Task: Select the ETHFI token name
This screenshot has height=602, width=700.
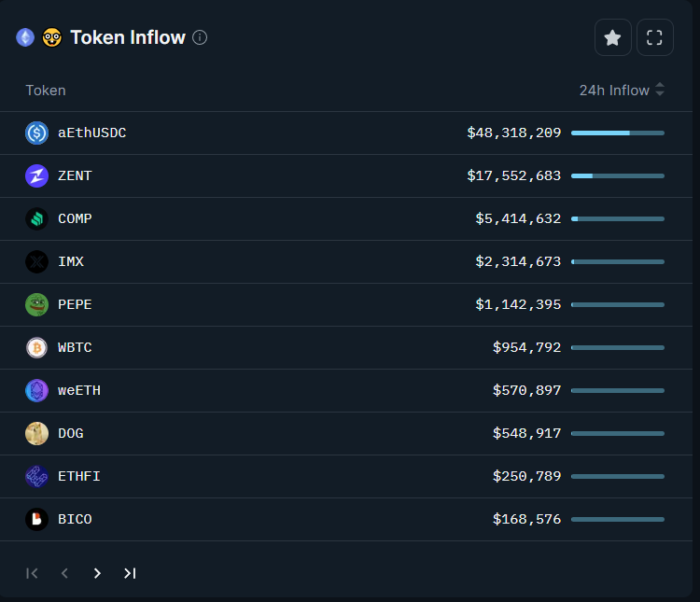Action: tap(79, 477)
